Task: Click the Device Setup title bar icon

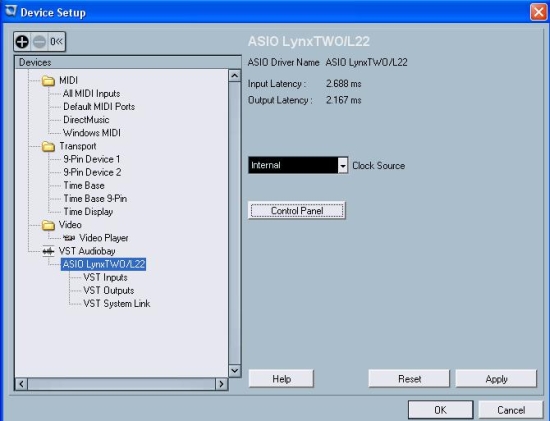Action: coord(11,11)
